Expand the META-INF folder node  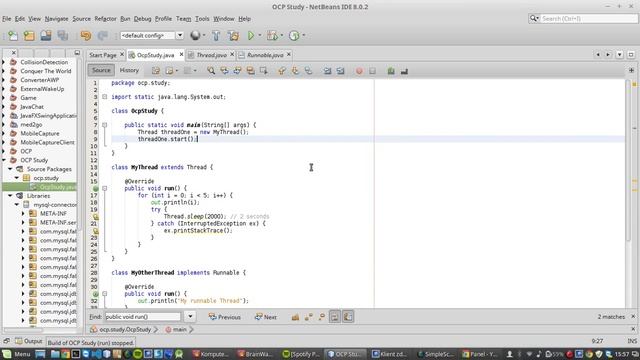point(23,213)
